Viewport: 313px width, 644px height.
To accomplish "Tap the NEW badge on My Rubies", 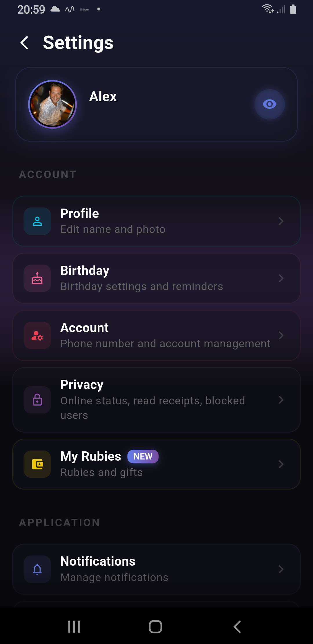I will click(x=143, y=456).
